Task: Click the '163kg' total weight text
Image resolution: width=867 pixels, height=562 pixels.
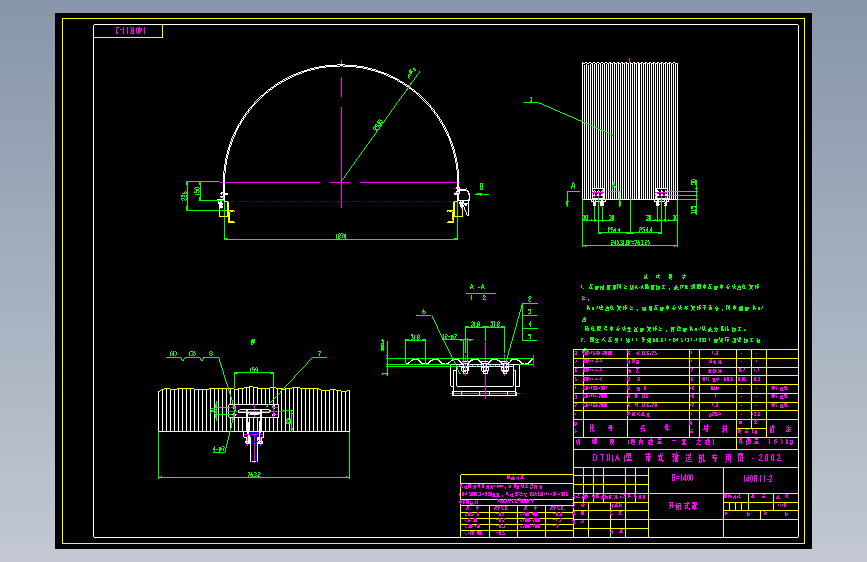Action: (x=781, y=442)
